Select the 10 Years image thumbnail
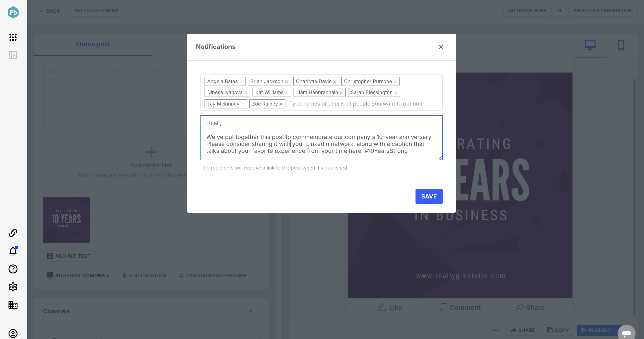The height and width of the screenshot is (339, 644). tap(66, 220)
